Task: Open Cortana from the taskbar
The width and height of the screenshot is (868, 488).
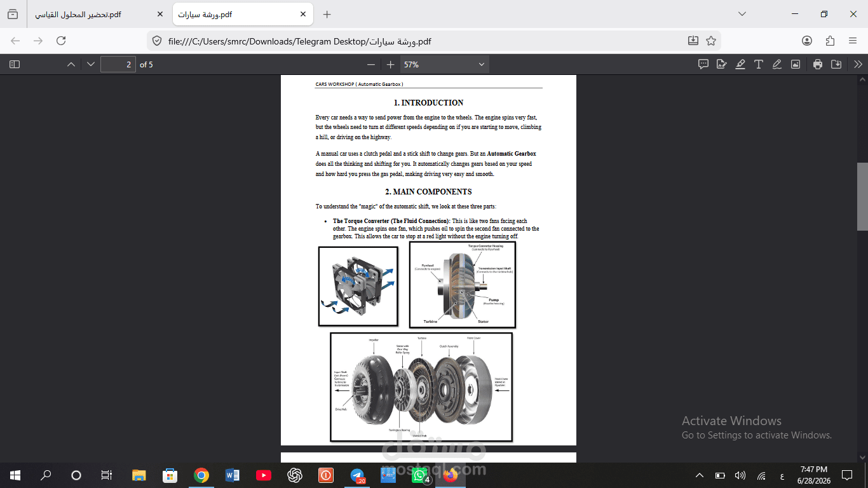Action: (x=76, y=475)
